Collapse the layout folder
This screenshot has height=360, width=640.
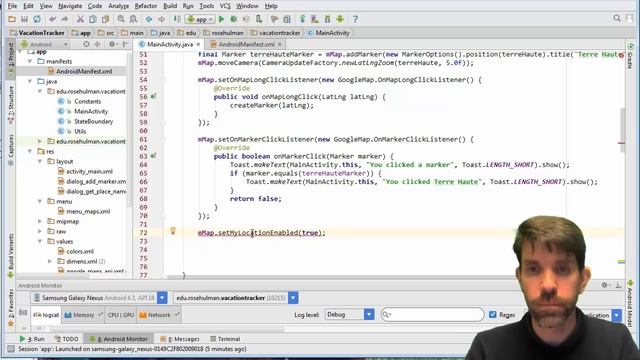tap(40, 161)
